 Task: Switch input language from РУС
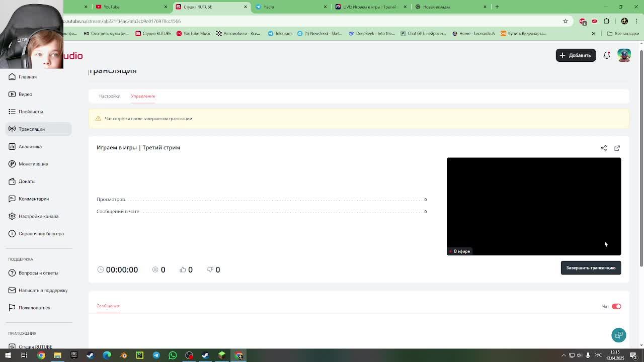click(x=598, y=355)
